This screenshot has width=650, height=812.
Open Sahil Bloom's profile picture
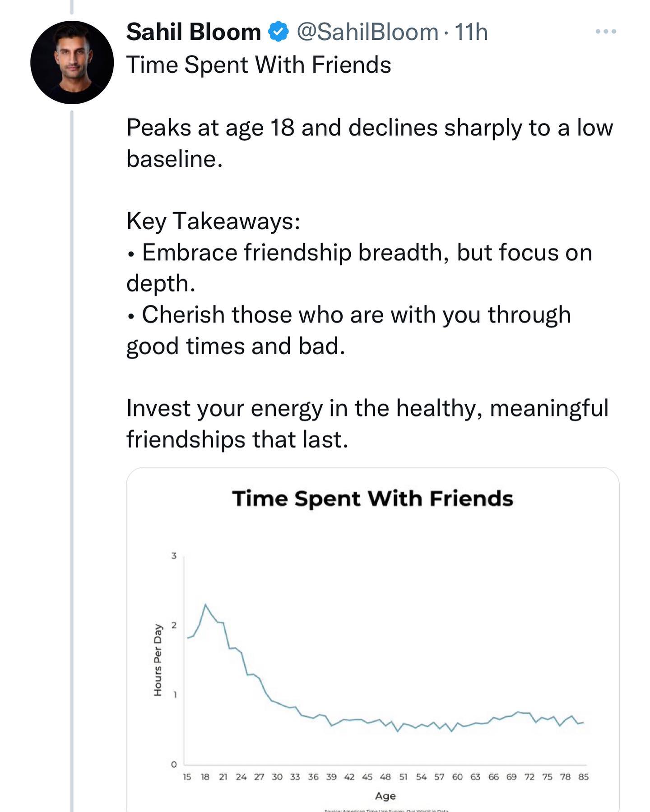[x=72, y=62]
